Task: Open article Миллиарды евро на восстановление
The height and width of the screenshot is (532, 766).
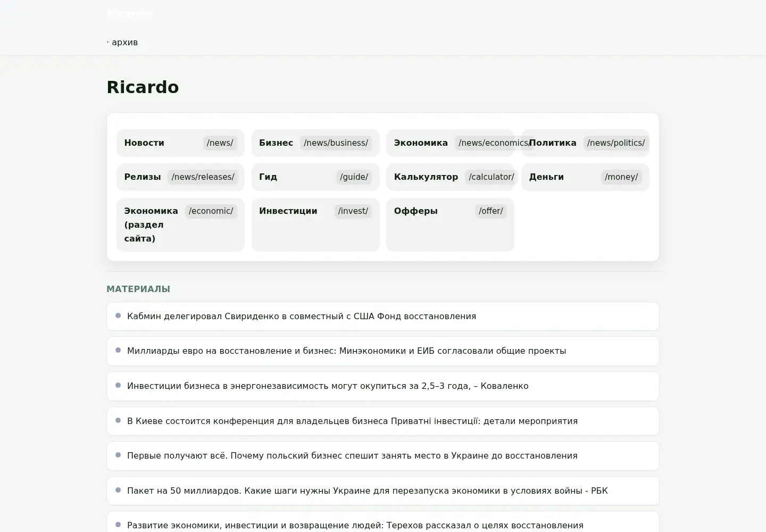Action: [383, 351]
